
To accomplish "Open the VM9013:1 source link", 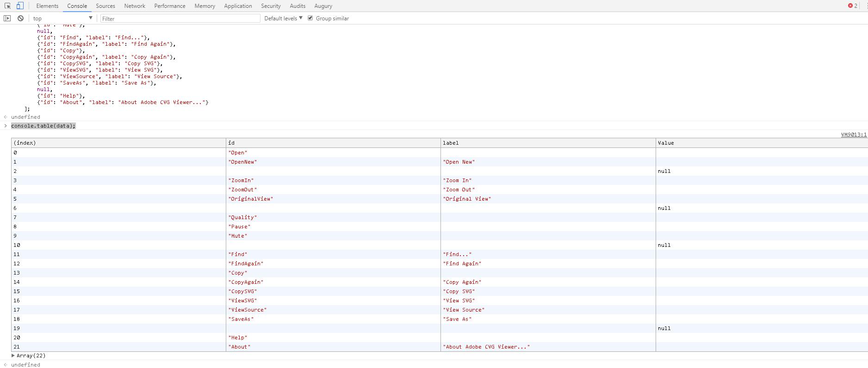I will point(854,135).
